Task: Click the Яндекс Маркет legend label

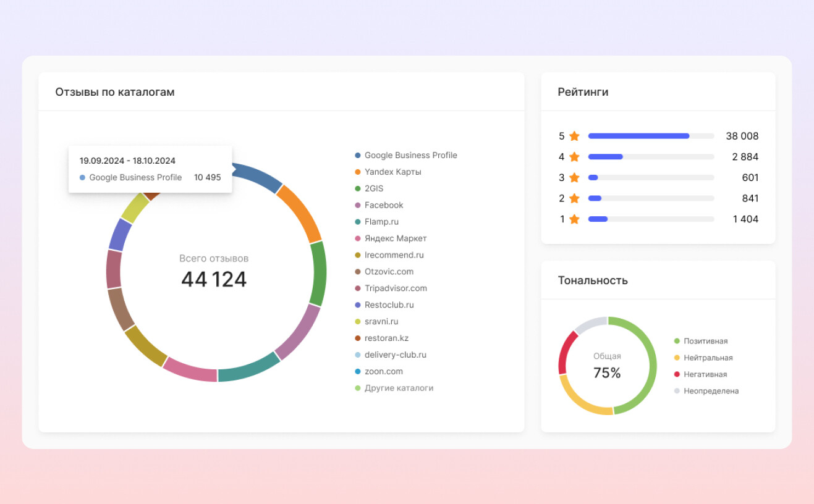Action: click(x=396, y=238)
